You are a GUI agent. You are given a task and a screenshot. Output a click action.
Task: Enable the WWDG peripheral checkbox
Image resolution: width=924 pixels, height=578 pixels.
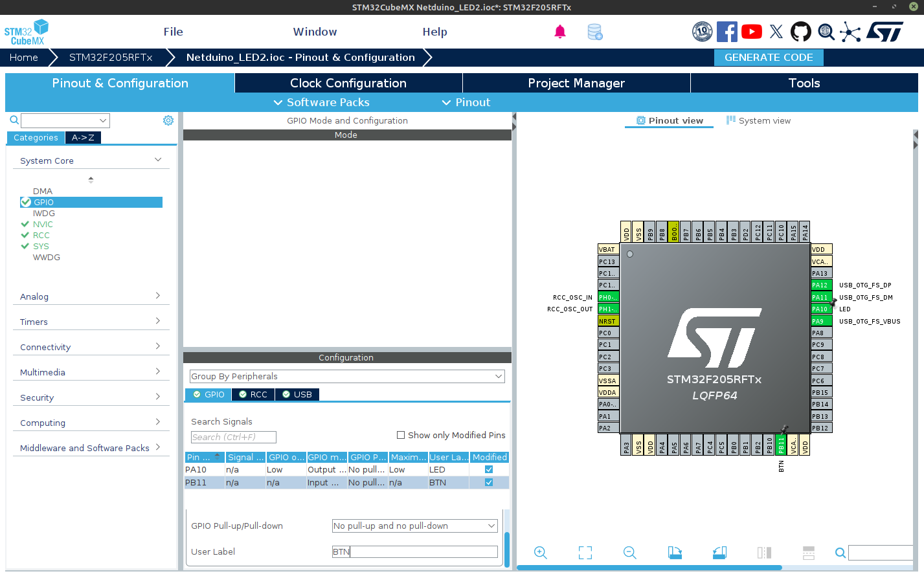[25, 257]
